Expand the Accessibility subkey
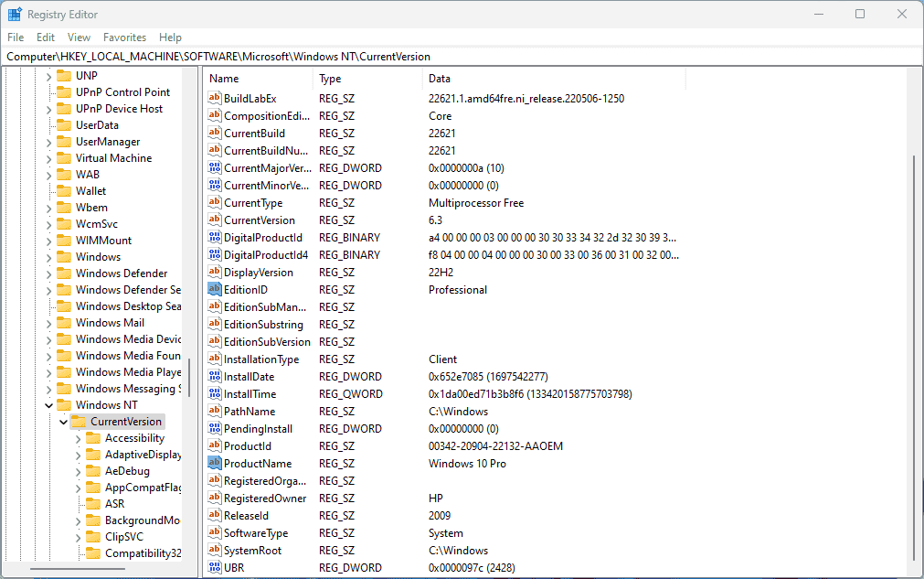The width and height of the screenshot is (924, 579). point(79,438)
